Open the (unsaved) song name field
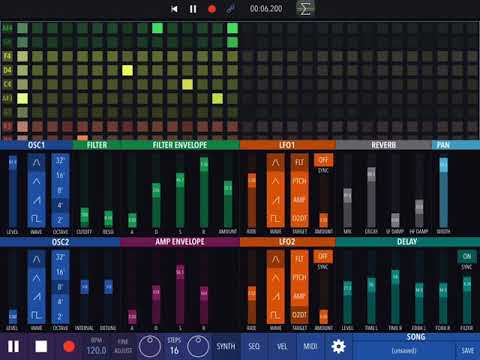 404,351
